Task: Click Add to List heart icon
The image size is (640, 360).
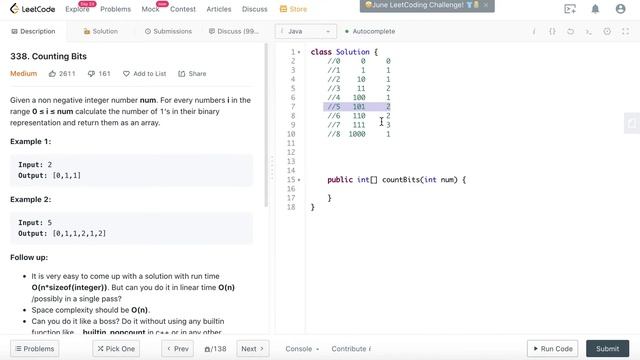Action: click(126, 73)
